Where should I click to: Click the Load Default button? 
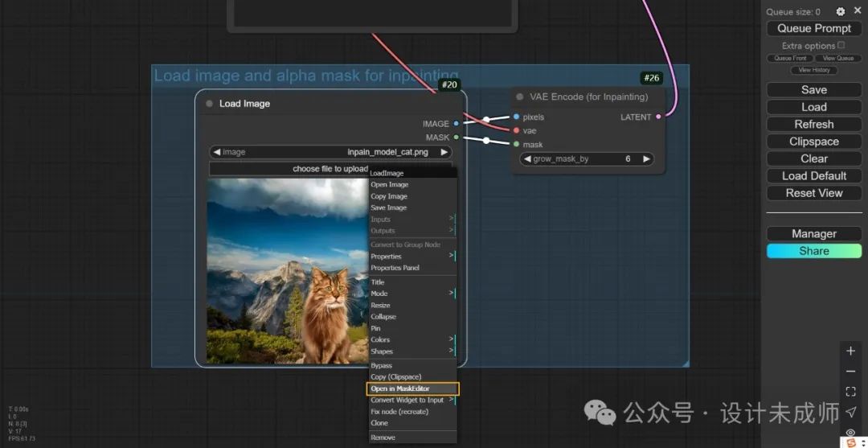click(813, 175)
